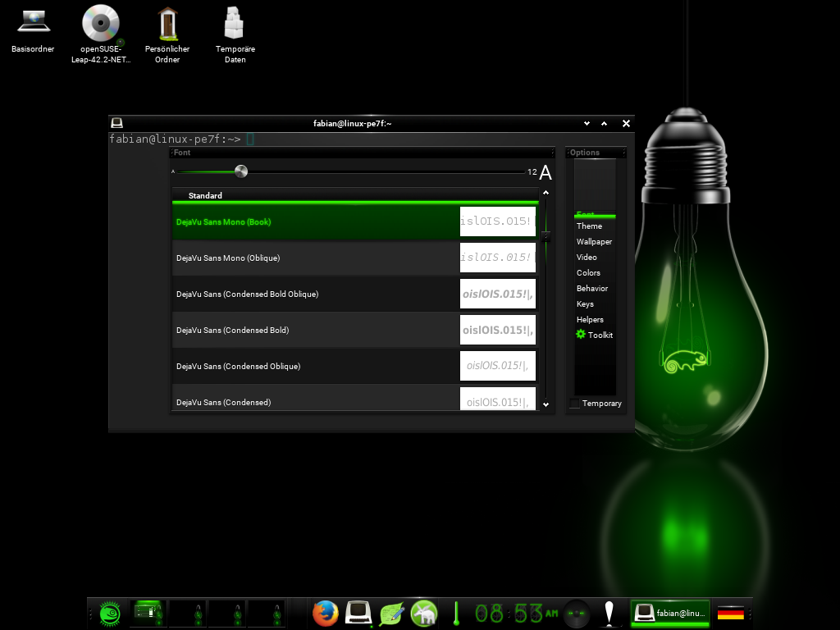
Task: Click the font size slider knob
Action: pyautogui.click(x=241, y=171)
